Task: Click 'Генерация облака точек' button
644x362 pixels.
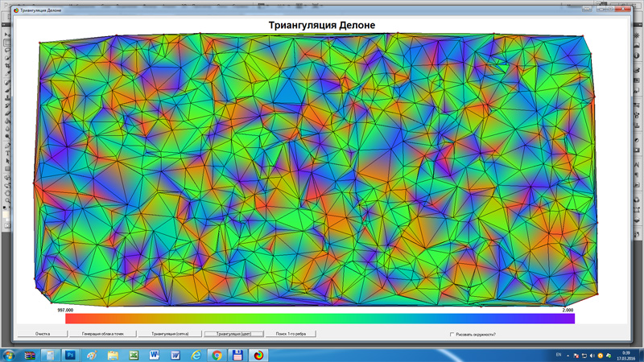Action: (102, 334)
